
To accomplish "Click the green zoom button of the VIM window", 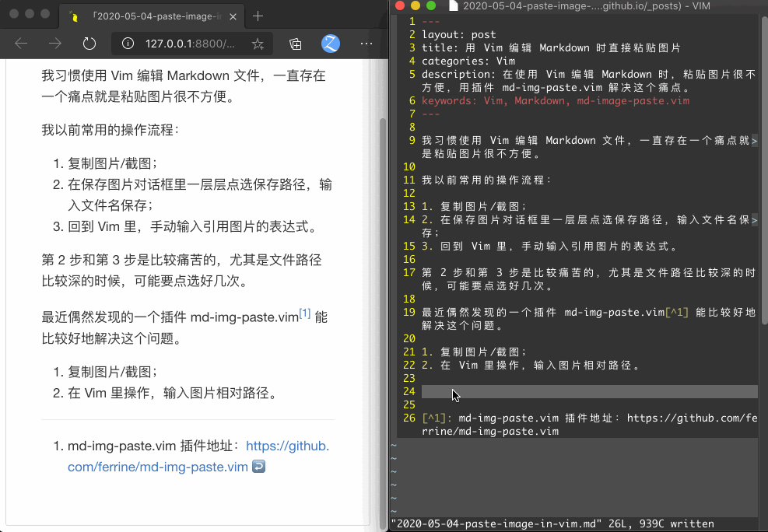I will pyautogui.click(x=431, y=6).
